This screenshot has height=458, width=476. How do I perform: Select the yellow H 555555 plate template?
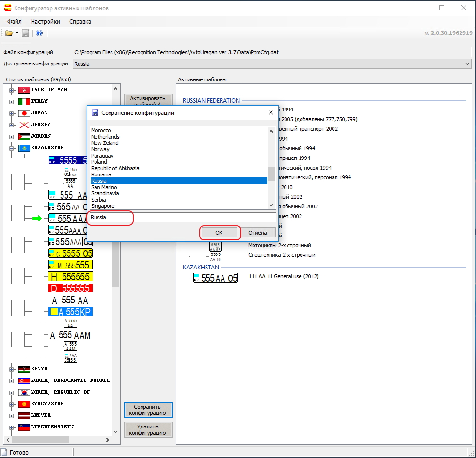(x=70, y=276)
